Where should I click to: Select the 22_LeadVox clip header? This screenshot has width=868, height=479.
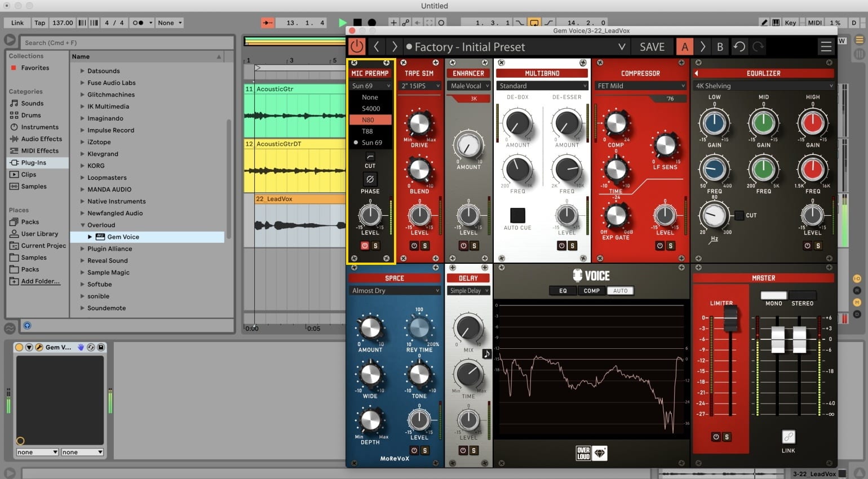tap(300, 199)
